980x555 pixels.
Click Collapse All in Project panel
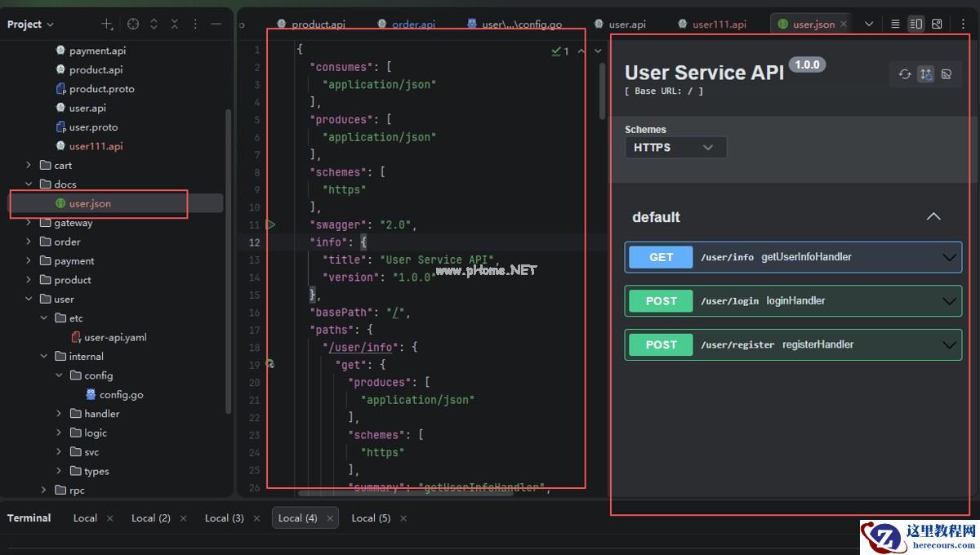click(x=174, y=24)
